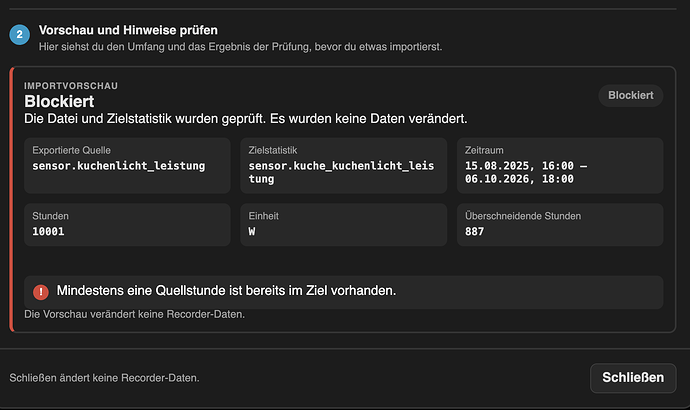
Task: Click the Blockiert heading
Action: (x=59, y=102)
